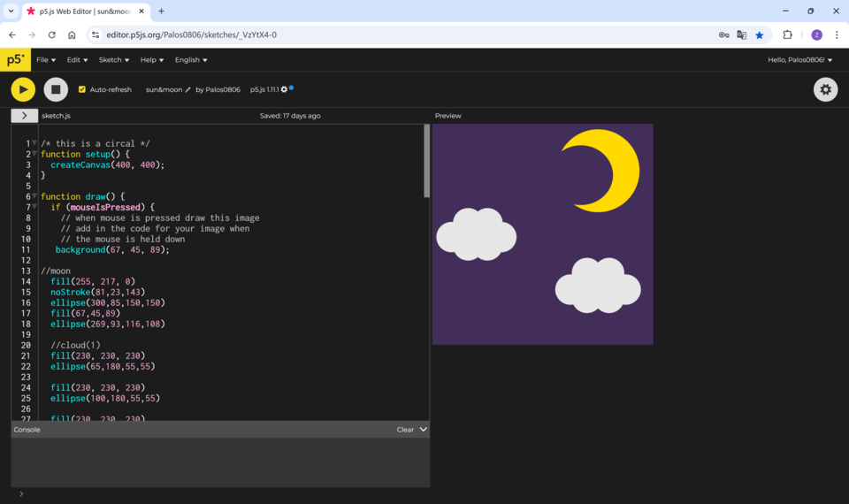Image resolution: width=849 pixels, height=504 pixels.
Task: Bookmark this page with star icon
Action: (759, 35)
